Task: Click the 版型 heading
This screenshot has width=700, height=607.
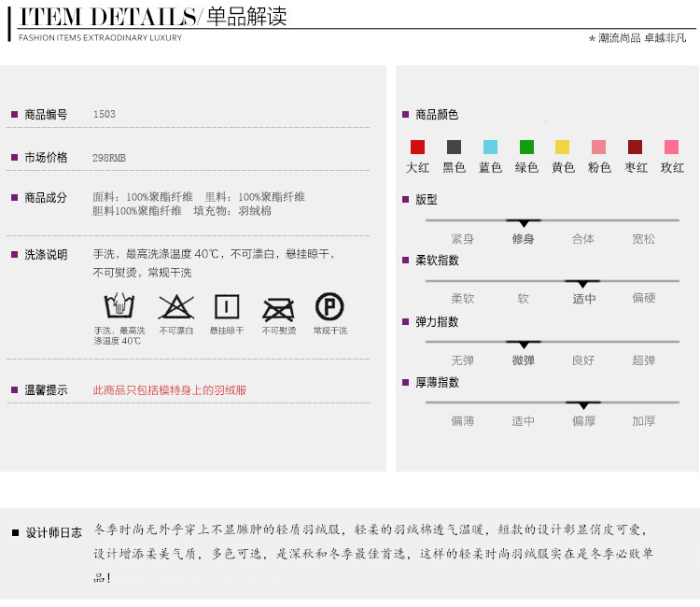Action: (426, 199)
